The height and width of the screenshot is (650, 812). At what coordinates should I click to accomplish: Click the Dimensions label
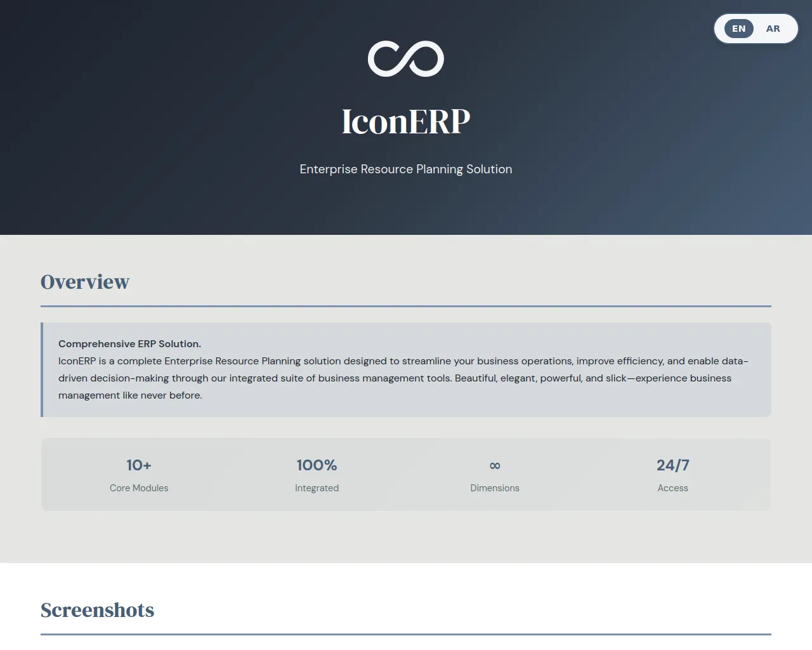(x=495, y=488)
